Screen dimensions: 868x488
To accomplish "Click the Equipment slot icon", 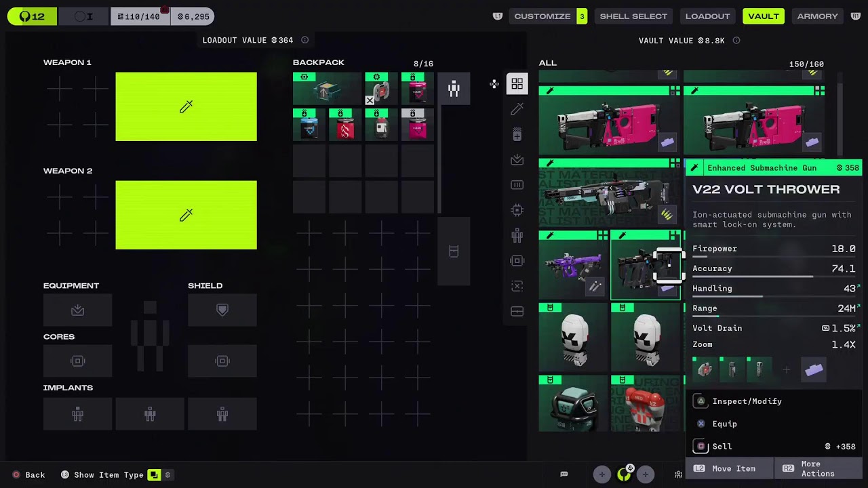I will tap(78, 310).
